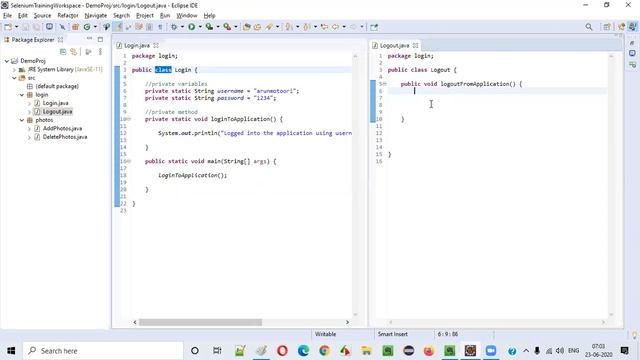
Task: Collapse All in Package Explorer toolbar
Action: point(63,52)
